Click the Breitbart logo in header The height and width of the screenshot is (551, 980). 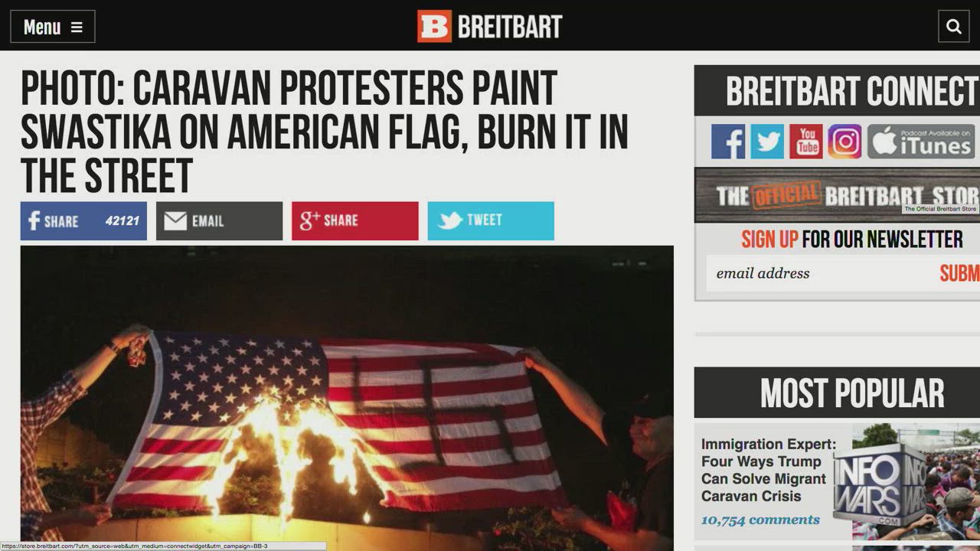[x=490, y=27]
